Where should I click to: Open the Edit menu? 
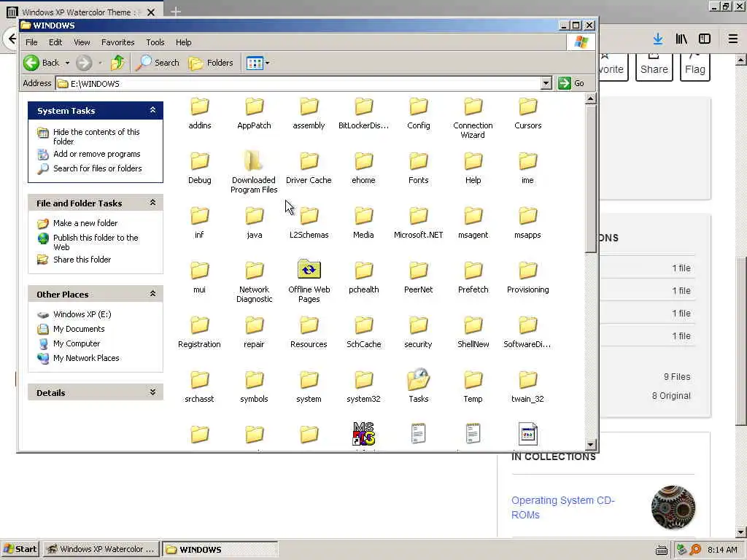pos(55,42)
